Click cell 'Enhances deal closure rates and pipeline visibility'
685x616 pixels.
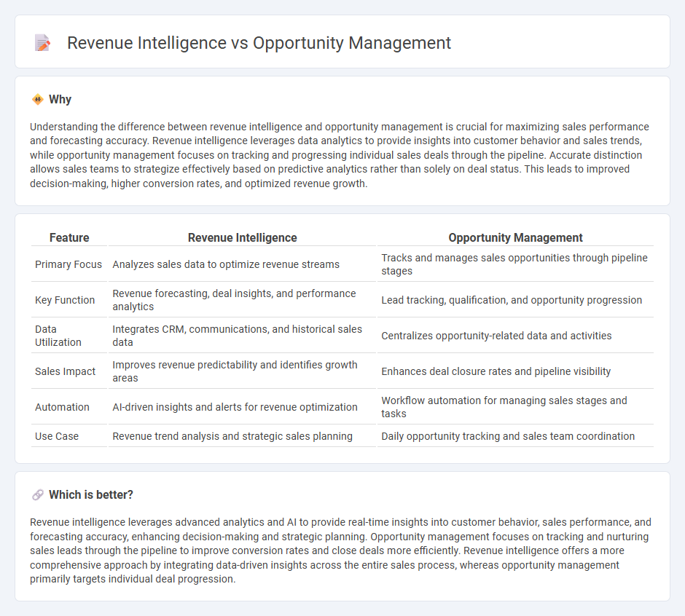tap(515, 371)
